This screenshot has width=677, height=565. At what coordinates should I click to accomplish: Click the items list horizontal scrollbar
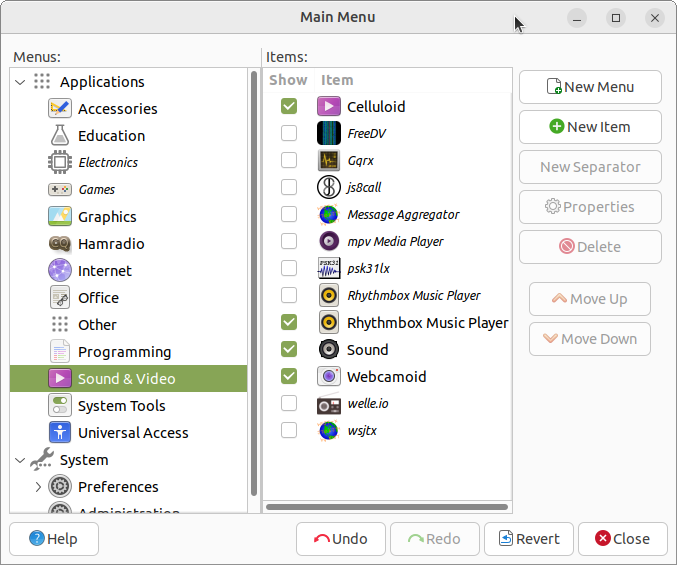pos(386,508)
